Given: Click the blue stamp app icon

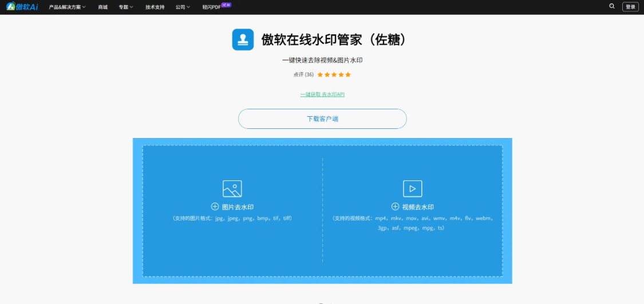Looking at the screenshot, I should click(243, 40).
